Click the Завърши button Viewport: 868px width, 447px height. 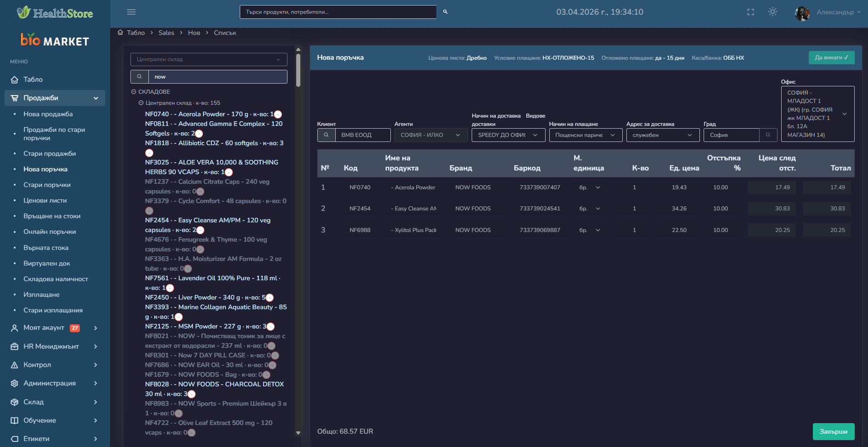point(834,432)
